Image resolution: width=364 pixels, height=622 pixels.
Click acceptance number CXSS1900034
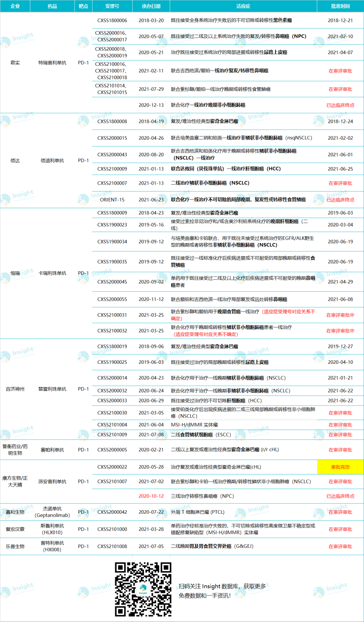coord(112,242)
